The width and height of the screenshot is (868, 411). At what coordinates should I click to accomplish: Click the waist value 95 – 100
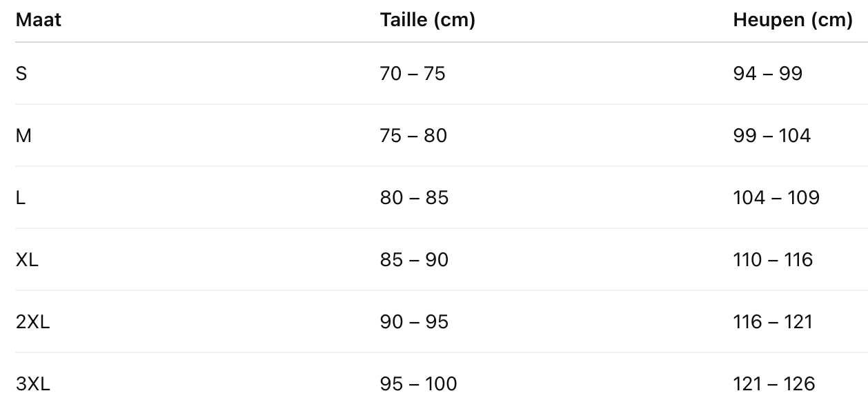click(x=418, y=383)
